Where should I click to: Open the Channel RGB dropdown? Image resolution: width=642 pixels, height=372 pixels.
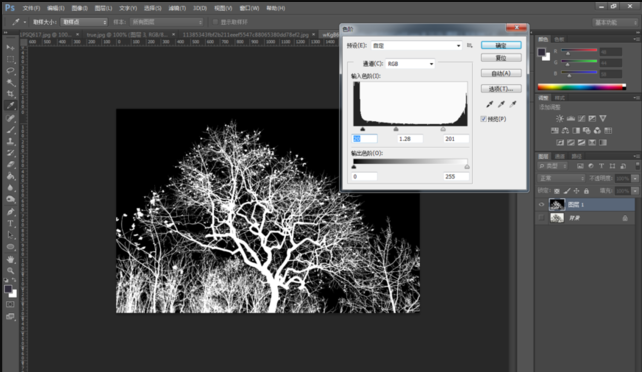(409, 64)
